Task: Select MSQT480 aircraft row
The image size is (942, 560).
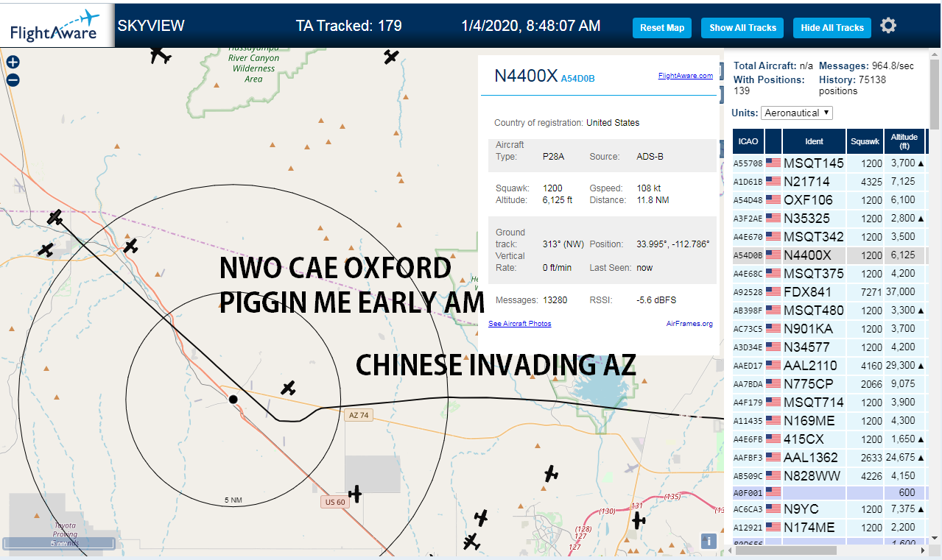Action: (829, 311)
